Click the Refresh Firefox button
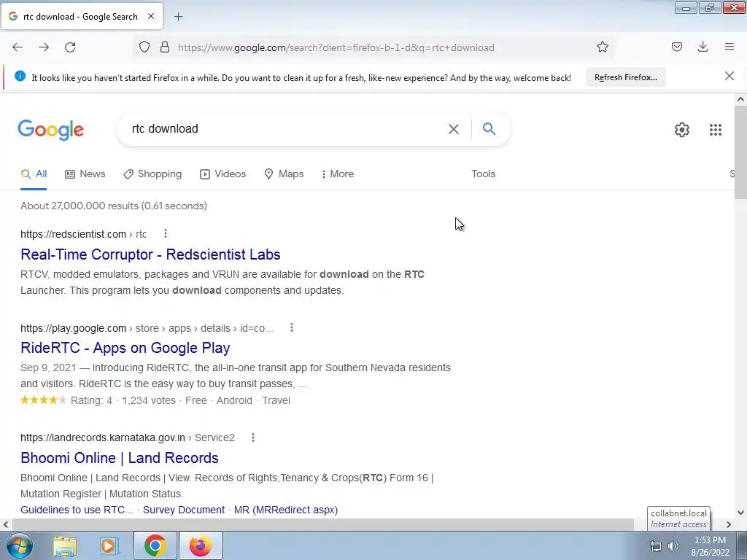The image size is (747, 560). (625, 77)
